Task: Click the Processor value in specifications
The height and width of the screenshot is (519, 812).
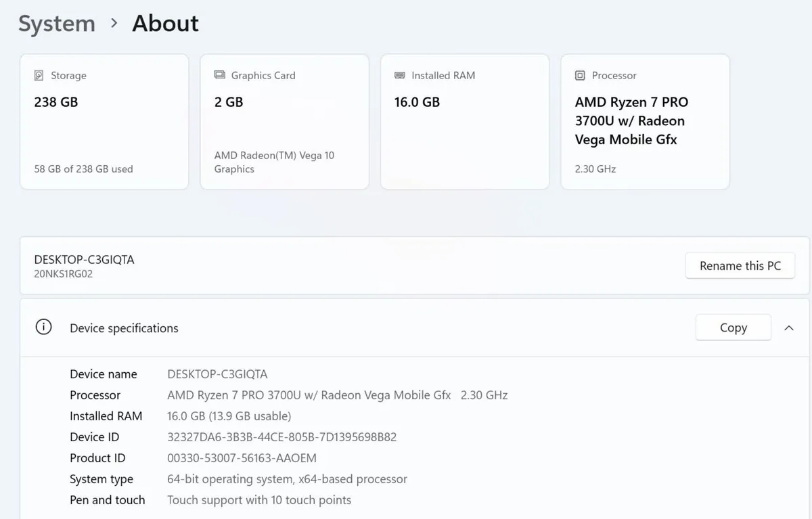Action: click(x=337, y=395)
